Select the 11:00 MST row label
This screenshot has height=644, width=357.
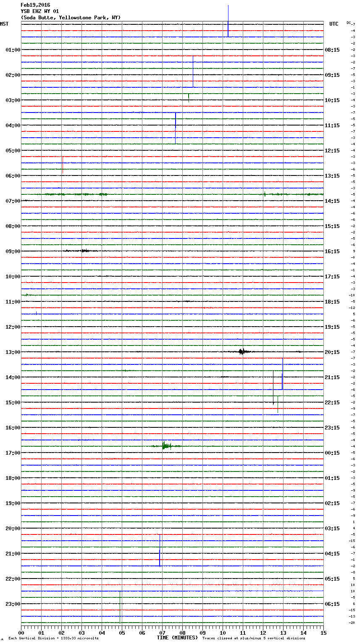coord(13,302)
